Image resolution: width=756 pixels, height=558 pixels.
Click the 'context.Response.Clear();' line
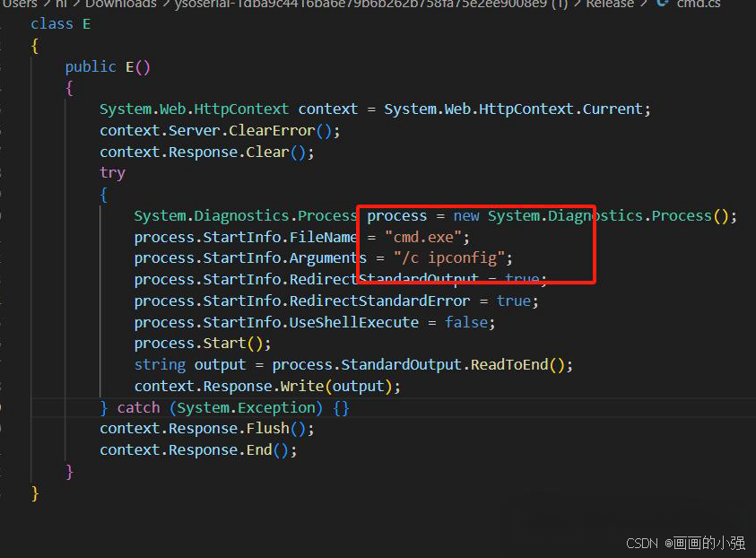(x=207, y=152)
